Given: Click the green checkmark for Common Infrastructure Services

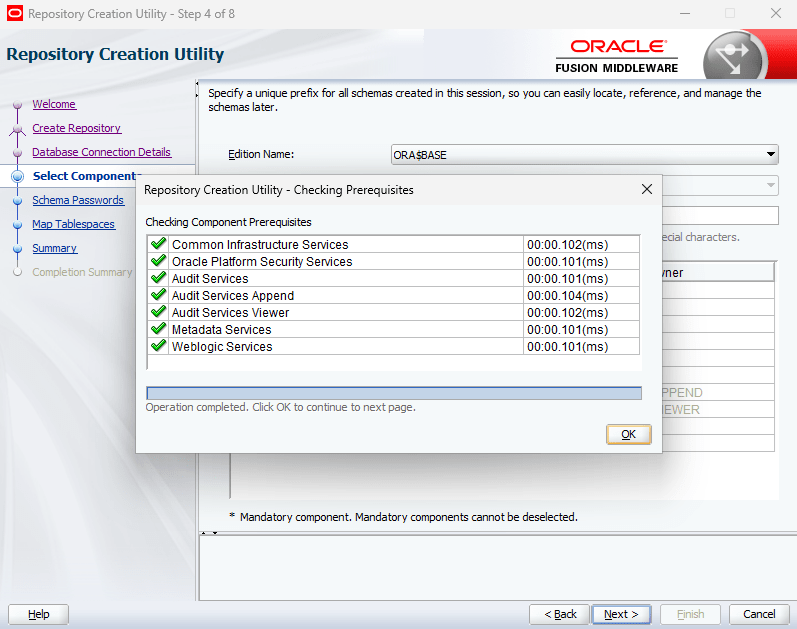Looking at the screenshot, I should pyautogui.click(x=159, y=244).
